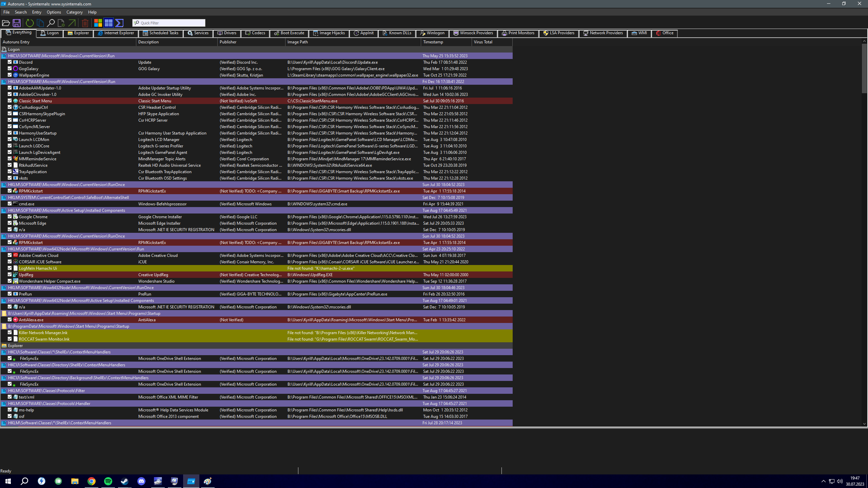This screenshot has width=868, height=488.
Task: Disable the Classic Start Menu entry checkbox
Action: [10, 101]
